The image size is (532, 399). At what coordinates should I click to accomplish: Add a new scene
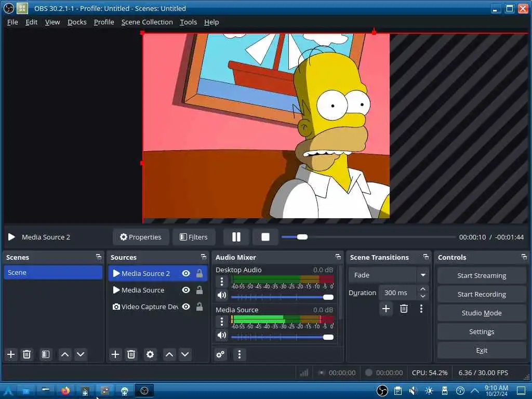click(x=11, y=354)
